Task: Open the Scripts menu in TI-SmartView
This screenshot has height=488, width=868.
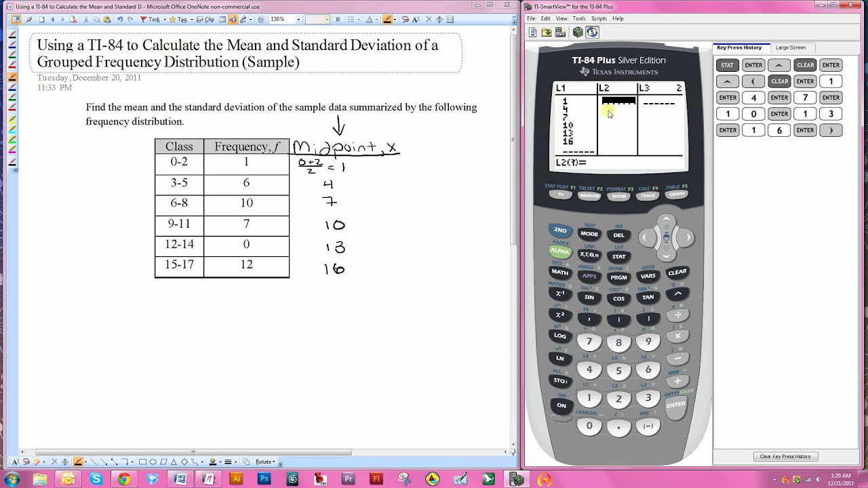Action: 599,18
